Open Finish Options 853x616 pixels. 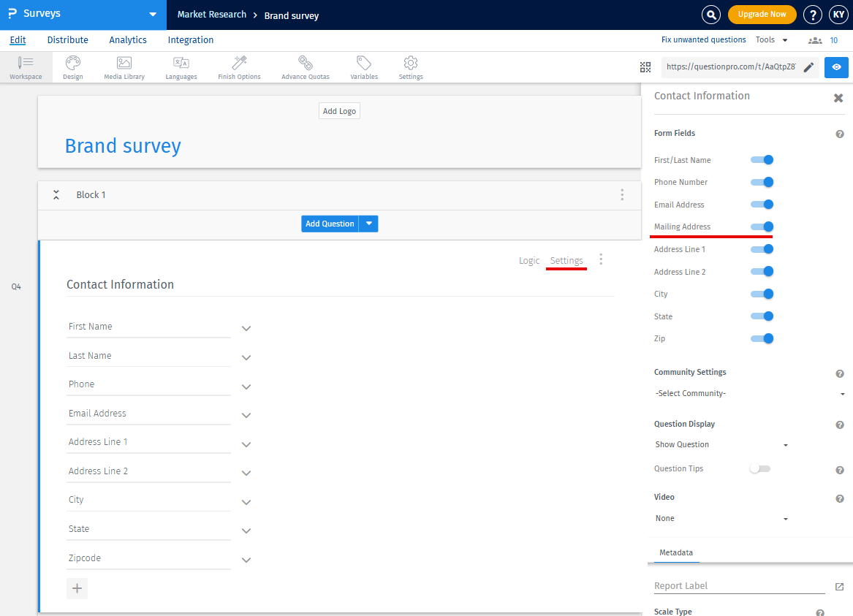click(239, 67)
